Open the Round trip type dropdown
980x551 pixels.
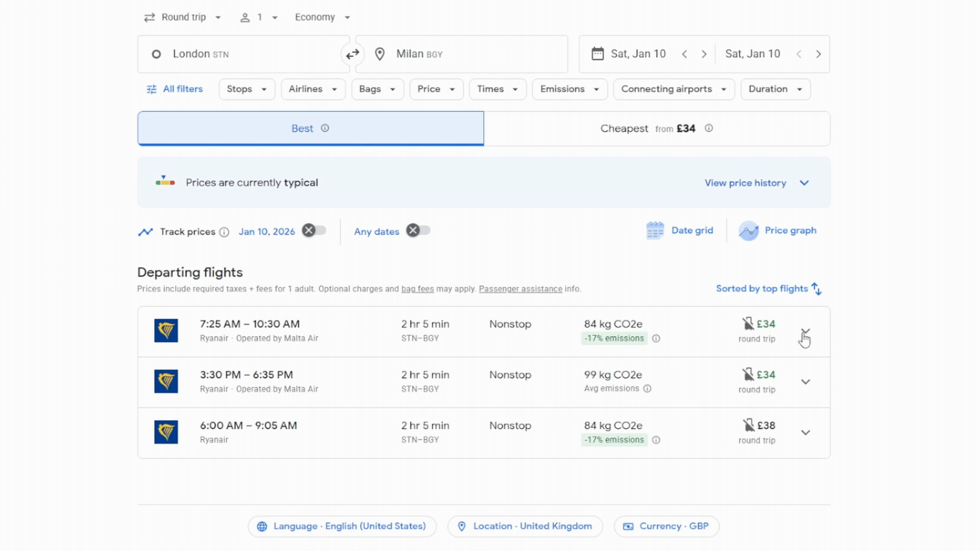click(x=183, y=17)
